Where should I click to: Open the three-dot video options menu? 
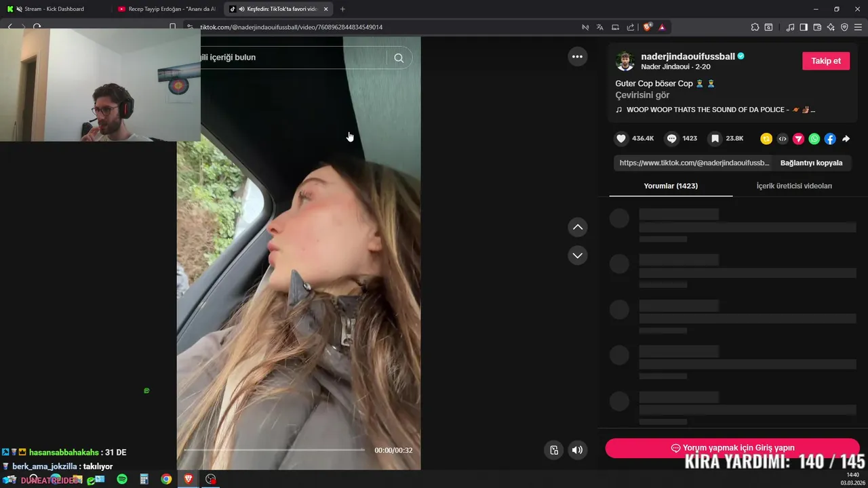click(577, 57)
